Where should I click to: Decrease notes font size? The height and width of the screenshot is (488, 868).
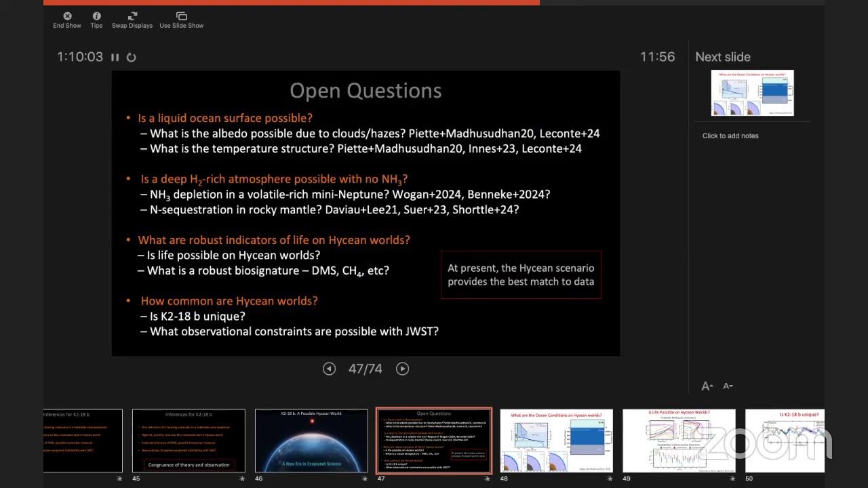click(x=728, y=386)
